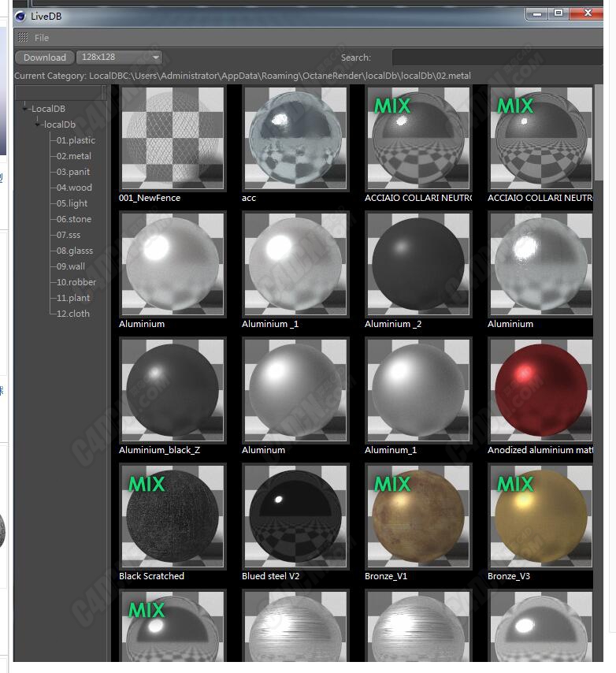Select the 06.stone category

point(74,219)
